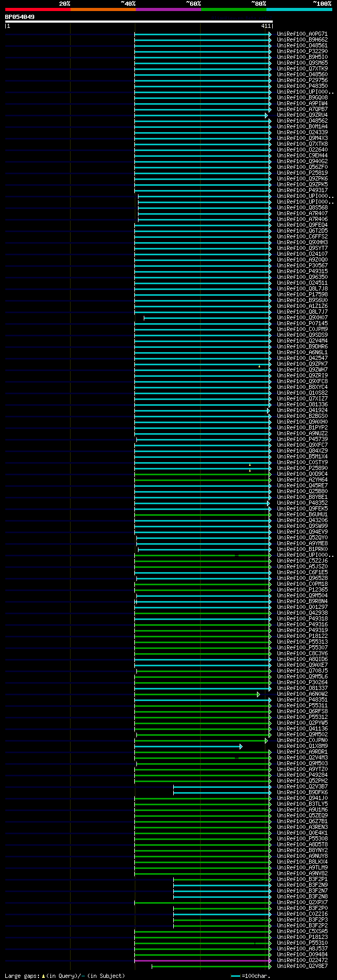The image size is (337, 980).
Task: Select hit UniRef100_Q9XHH3
Action: (x=302, y=243)
